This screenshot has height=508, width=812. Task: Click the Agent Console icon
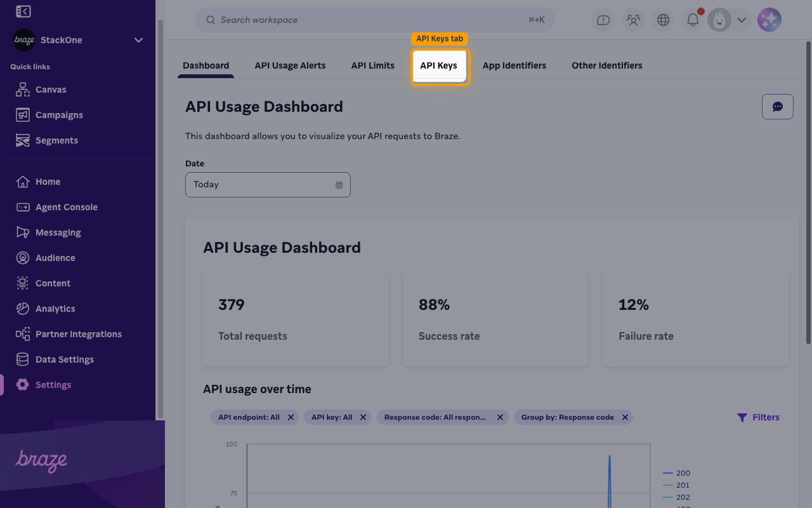(23, 207)
